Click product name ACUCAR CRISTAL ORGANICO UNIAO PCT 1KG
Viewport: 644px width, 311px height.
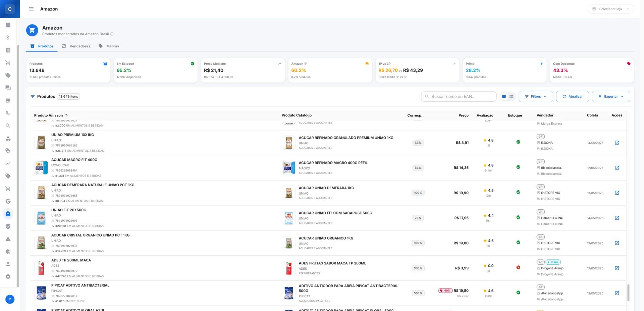(90, 235)
